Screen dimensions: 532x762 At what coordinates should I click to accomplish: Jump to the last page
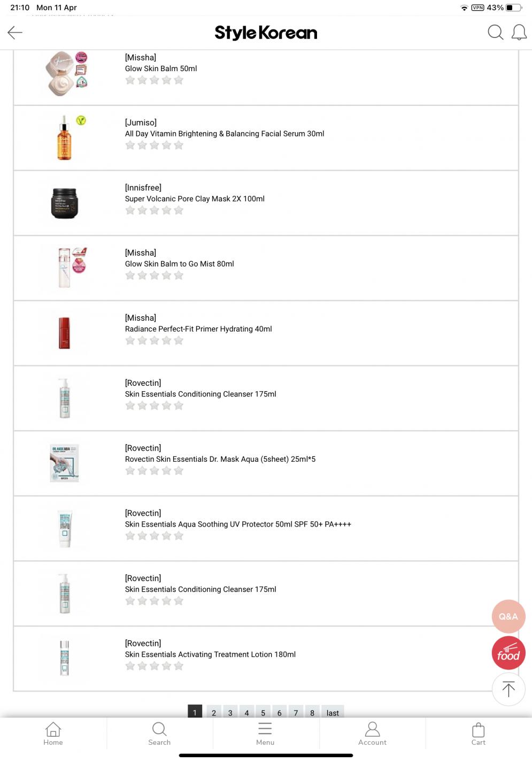tap(333, 712)
